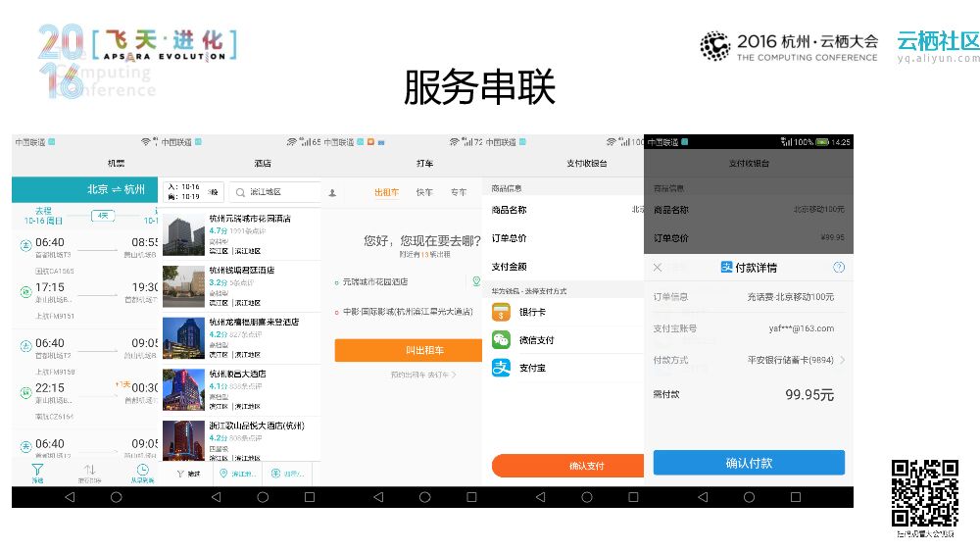Tap the user profile icon on the taxi screen
980x552 pixels.
(x=332, y=193)
